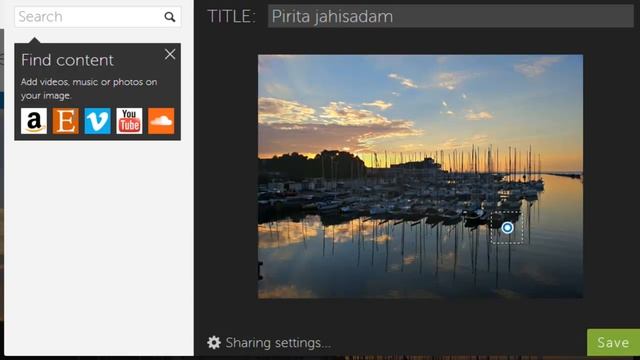Close the Find content tooltip

(170, 54)
